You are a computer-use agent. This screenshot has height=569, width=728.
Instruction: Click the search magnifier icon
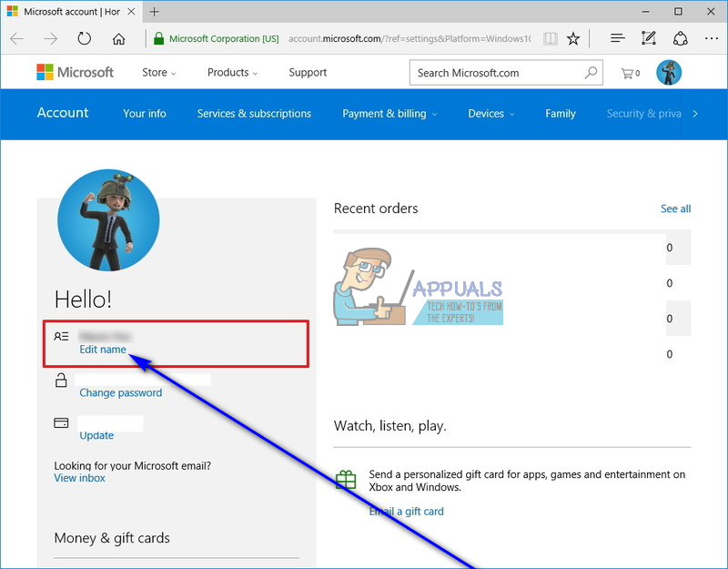click(x=591, y=73)
